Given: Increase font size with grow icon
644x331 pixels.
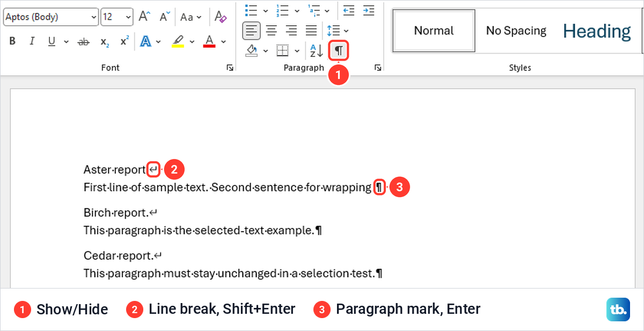Looking at the screenshot, I should (144, 17).
